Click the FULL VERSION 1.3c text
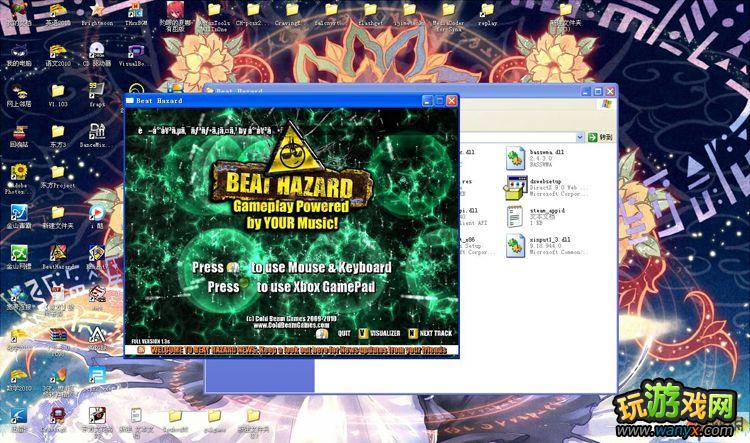The height and width of the screenshot is (443, 750). point(151,341)
